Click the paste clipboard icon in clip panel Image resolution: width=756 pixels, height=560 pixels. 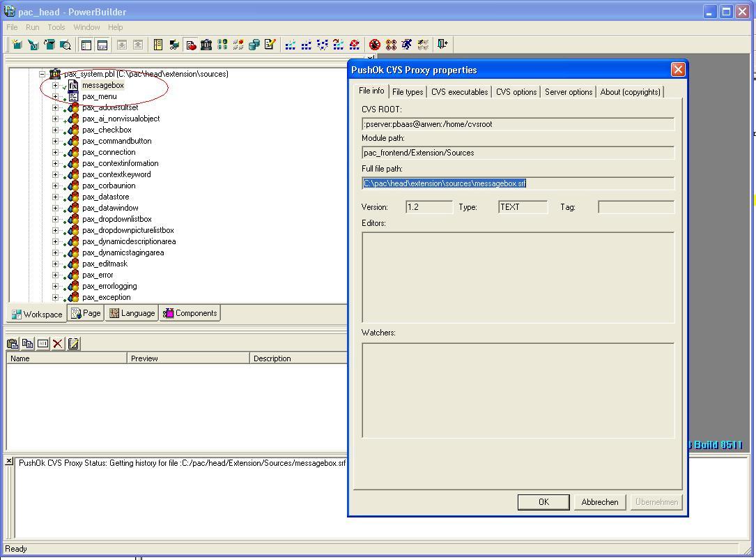coord(13,343)
